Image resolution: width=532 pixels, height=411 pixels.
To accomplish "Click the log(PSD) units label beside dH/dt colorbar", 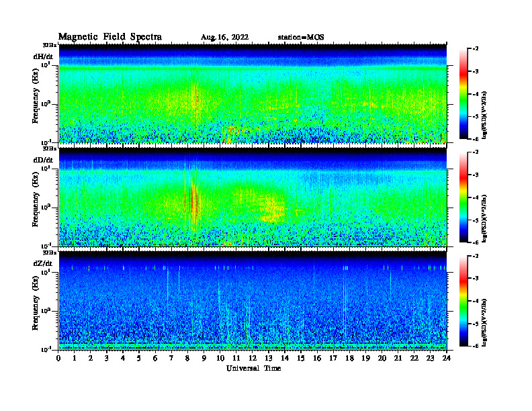I will click(484, 115).
